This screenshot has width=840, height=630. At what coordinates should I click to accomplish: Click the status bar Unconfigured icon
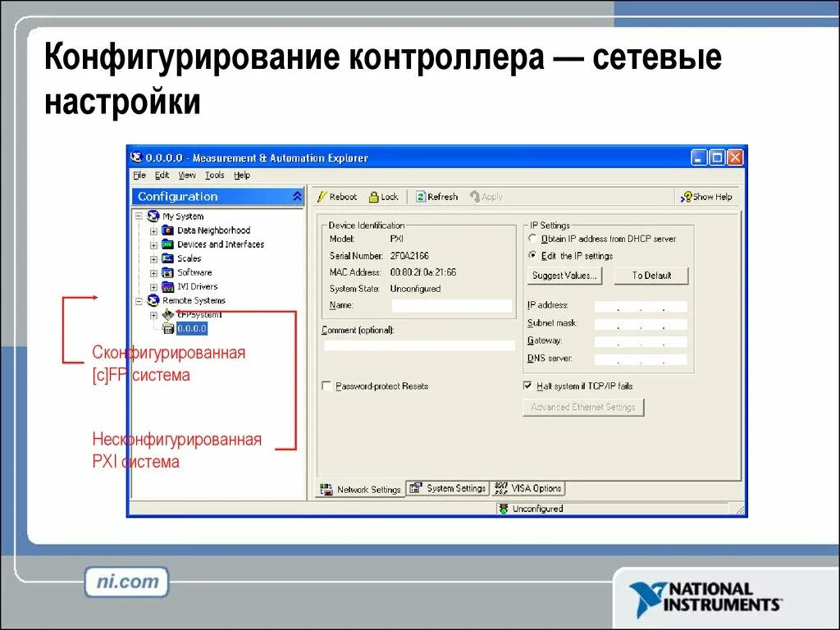(x=503, y=509)
